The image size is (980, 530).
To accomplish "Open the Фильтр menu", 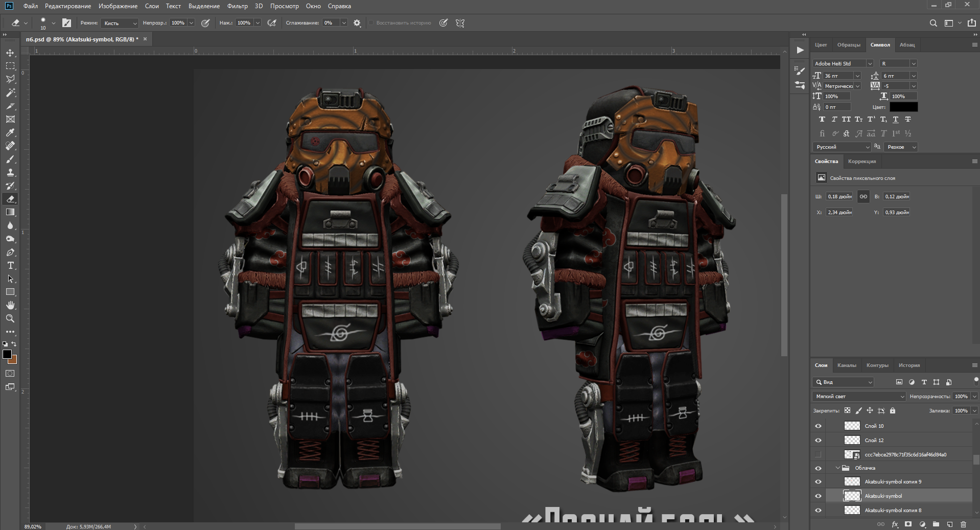I will pos(238,6).
